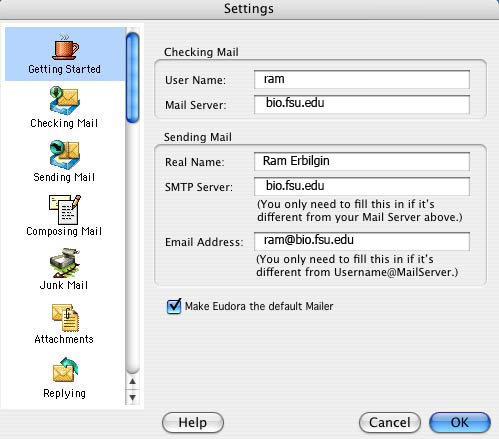Click the Help button

click(x=193, y=422)
